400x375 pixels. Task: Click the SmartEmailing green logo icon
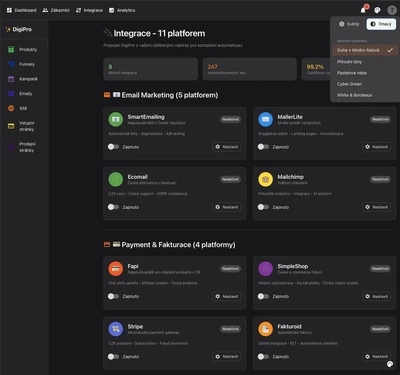pos(116,119)
